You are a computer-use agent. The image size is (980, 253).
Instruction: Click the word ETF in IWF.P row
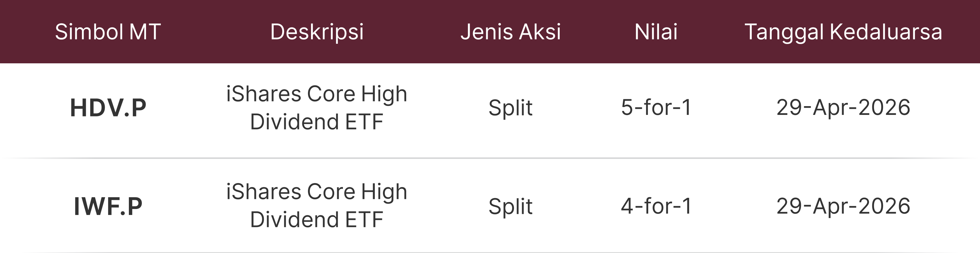coord(364,220)
